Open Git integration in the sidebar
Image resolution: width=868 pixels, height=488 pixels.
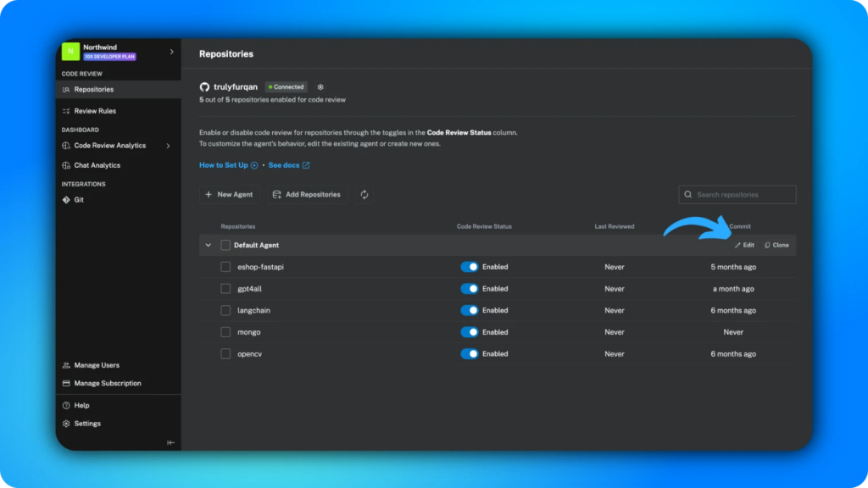pyautogui.click(x=79, y=200)
